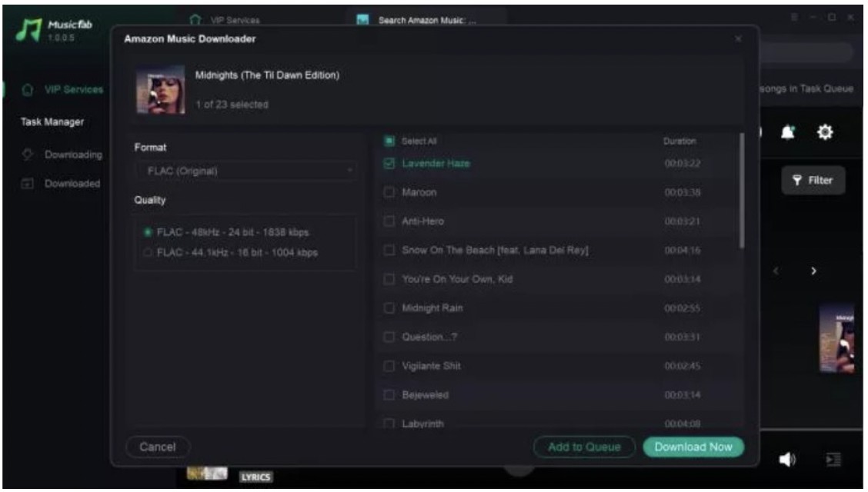This screenshot has height=492, width=868.
Task: Check the Question...? checkbox
Action: [389, 337]
